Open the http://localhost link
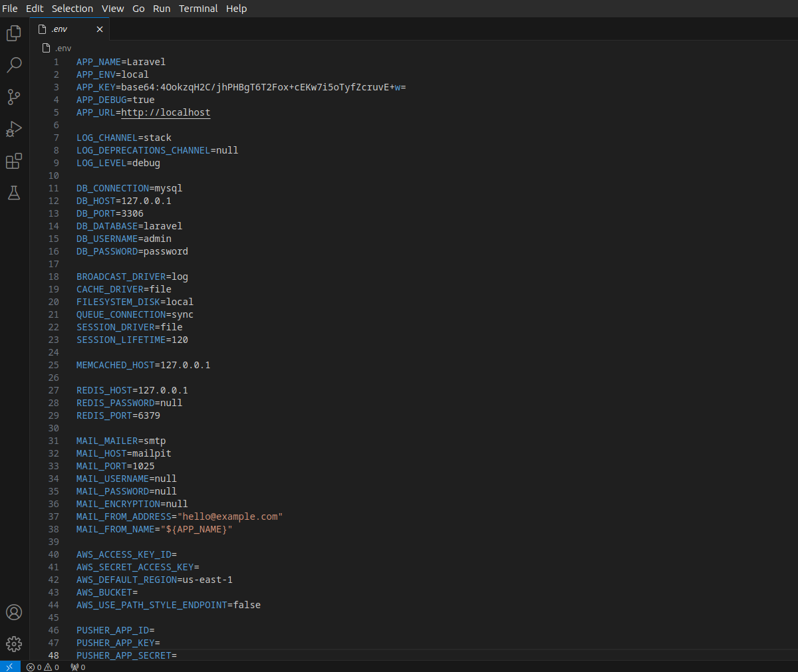The image size is (798, 672). pos(165,112)
